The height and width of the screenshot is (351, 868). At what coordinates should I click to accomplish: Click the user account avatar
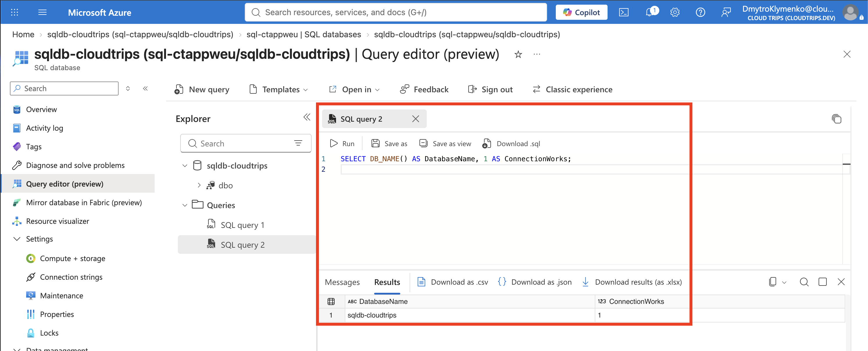[x=851, y=13]
